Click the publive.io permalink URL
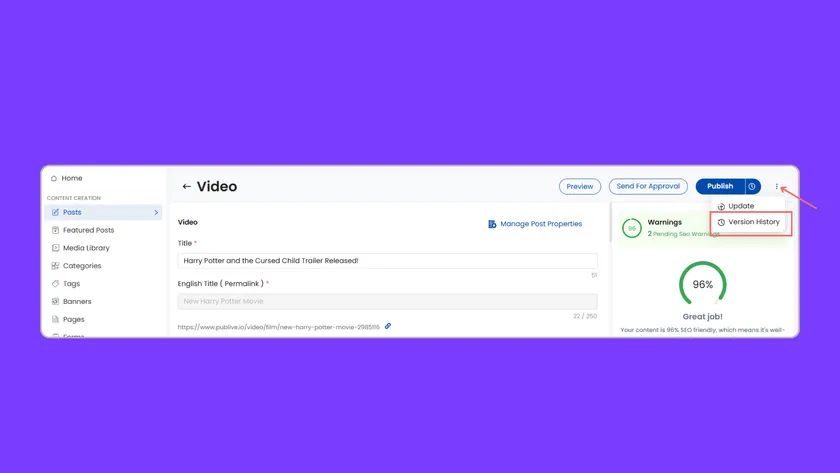This screenshot has width=840, height=473. (279, 327)
